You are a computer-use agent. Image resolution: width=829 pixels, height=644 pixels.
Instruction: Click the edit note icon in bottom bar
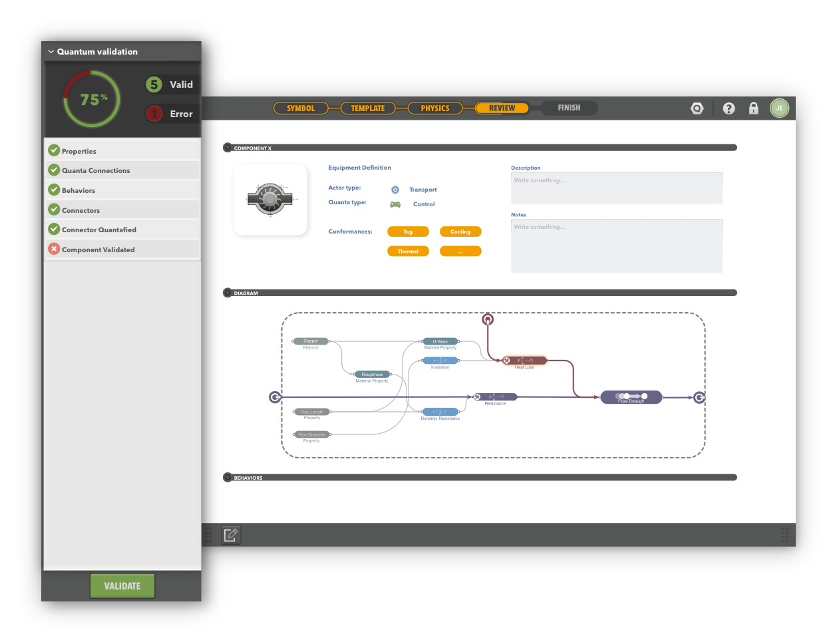point(231,535)
